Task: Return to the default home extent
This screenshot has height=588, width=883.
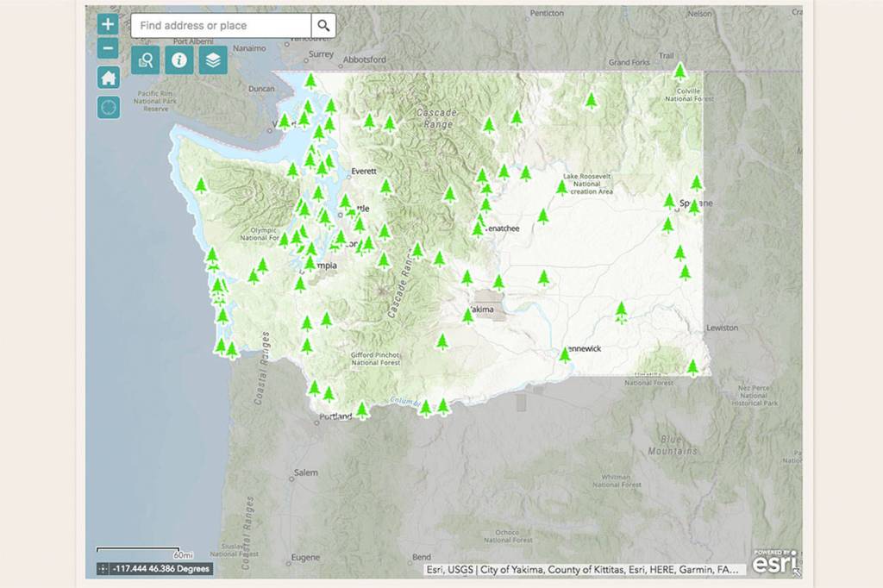Action: tap(108, 78)
